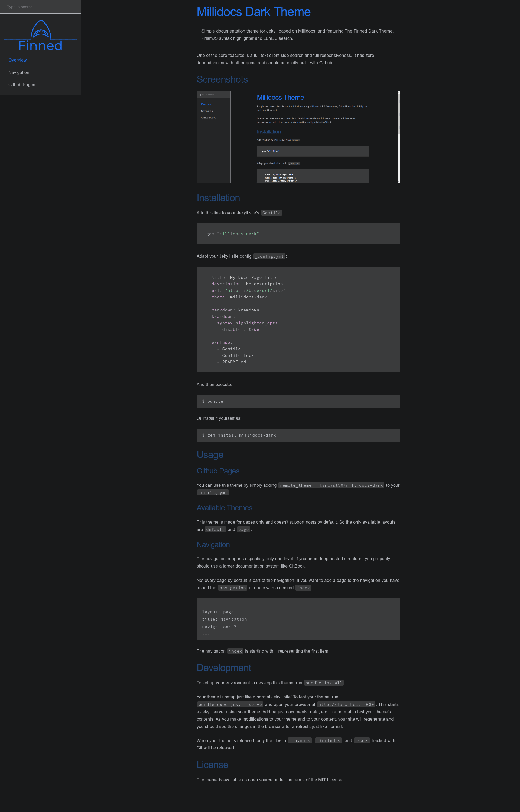Screen dimensions: 520x812
Task: Click the Finned shark logo
Action: 41,34
